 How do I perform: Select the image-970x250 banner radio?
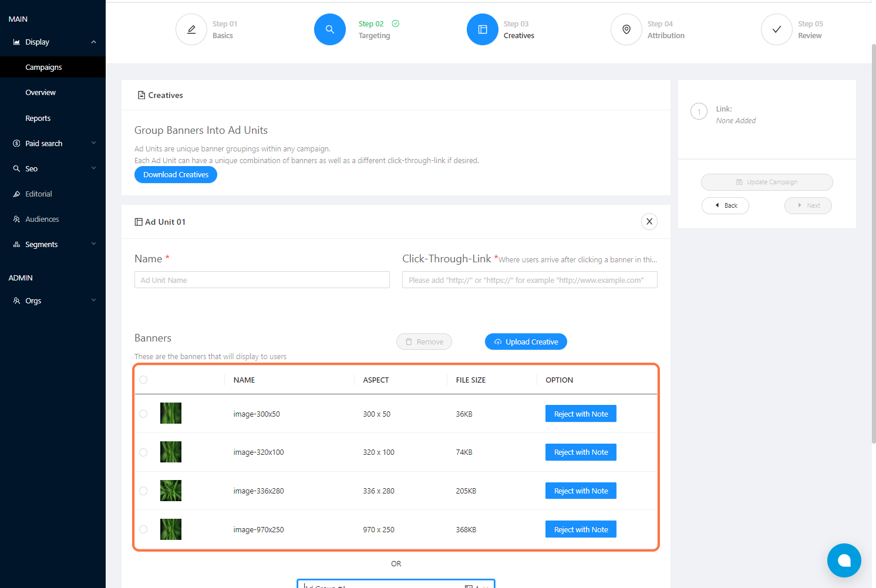143,529
